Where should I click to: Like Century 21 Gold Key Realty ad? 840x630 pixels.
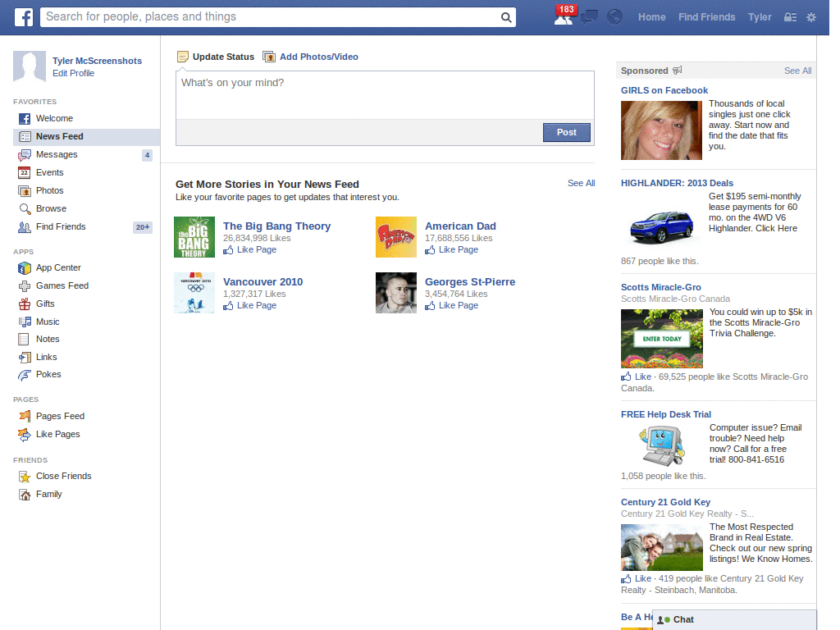tap(637, 578)
